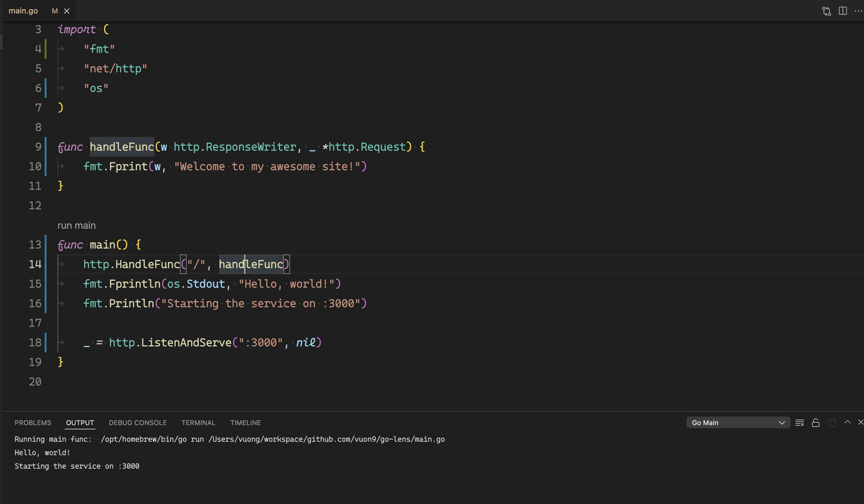Screen dimensions: 864x504
Task: Open the Go Main output channel dropdown
Action: click(738, 422)
